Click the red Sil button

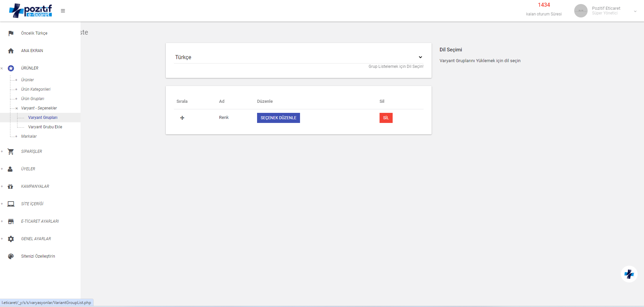tap(386, 118)
